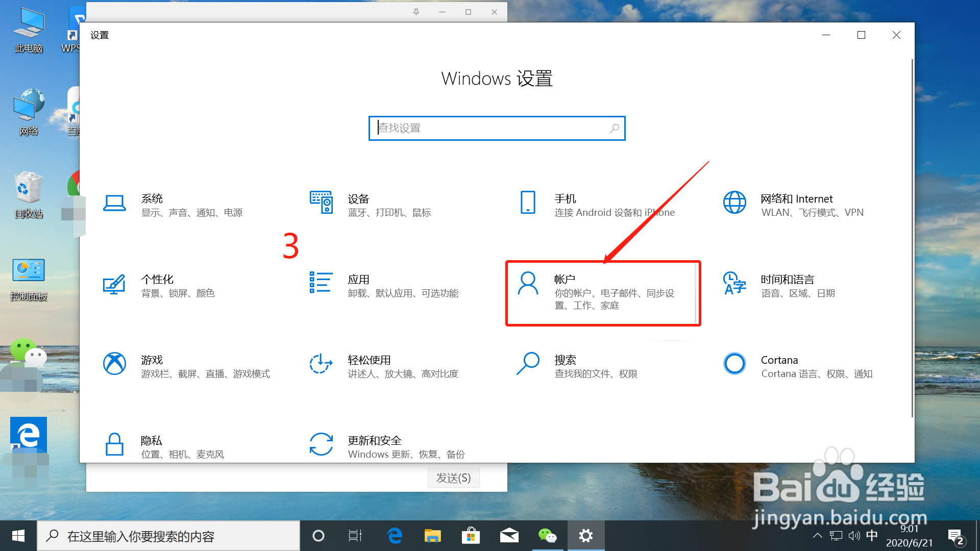Click 背景、锁屏、颜色 description
Viewport: 980px width, 551px height.
click(178, 293)
